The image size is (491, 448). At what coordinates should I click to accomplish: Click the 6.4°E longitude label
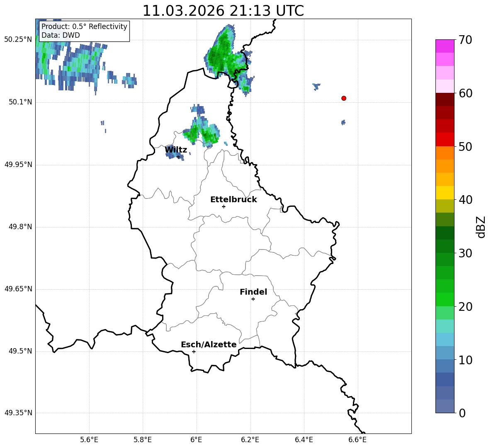click(x=304, y=440)
